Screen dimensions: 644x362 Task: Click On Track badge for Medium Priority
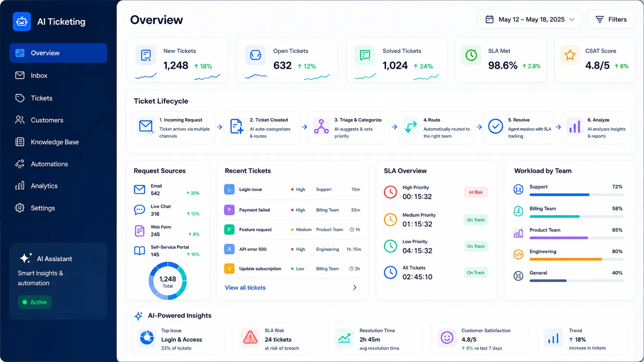click(476, 220)
